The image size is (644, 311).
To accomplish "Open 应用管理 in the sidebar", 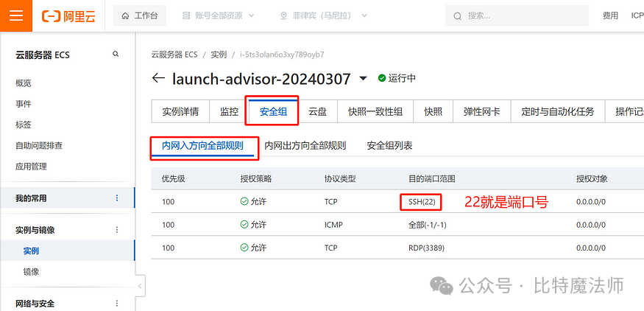I will [31, 167].
